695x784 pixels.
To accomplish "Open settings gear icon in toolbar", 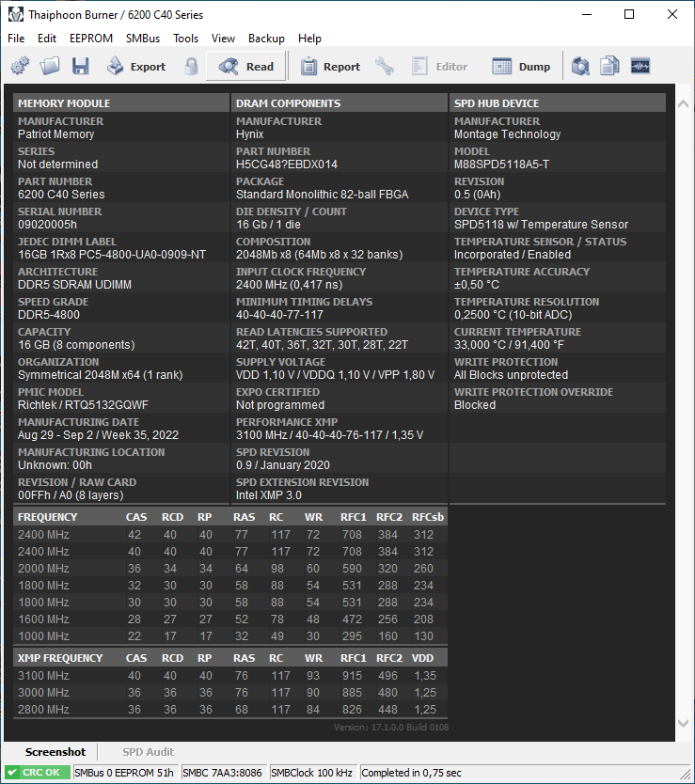I will coord(20,66).
